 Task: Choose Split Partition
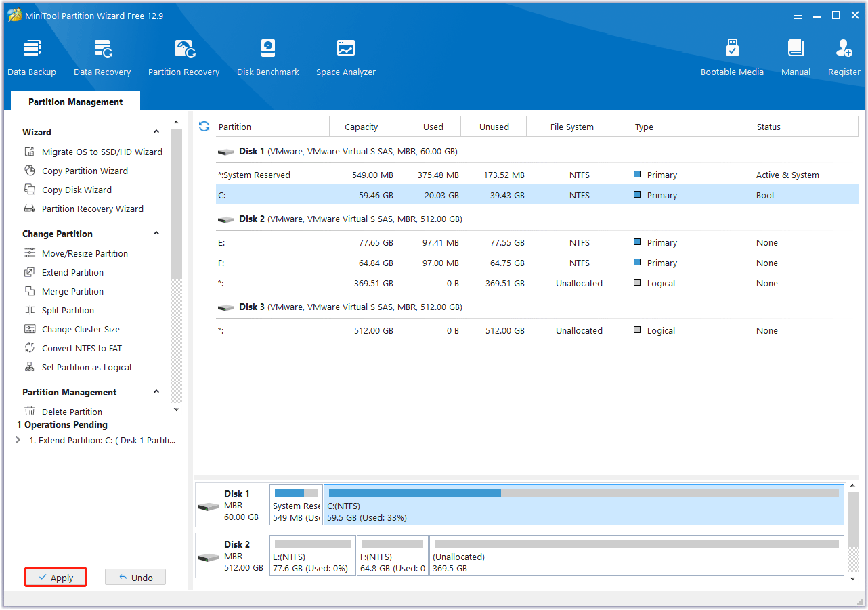(x=59, y=310)
